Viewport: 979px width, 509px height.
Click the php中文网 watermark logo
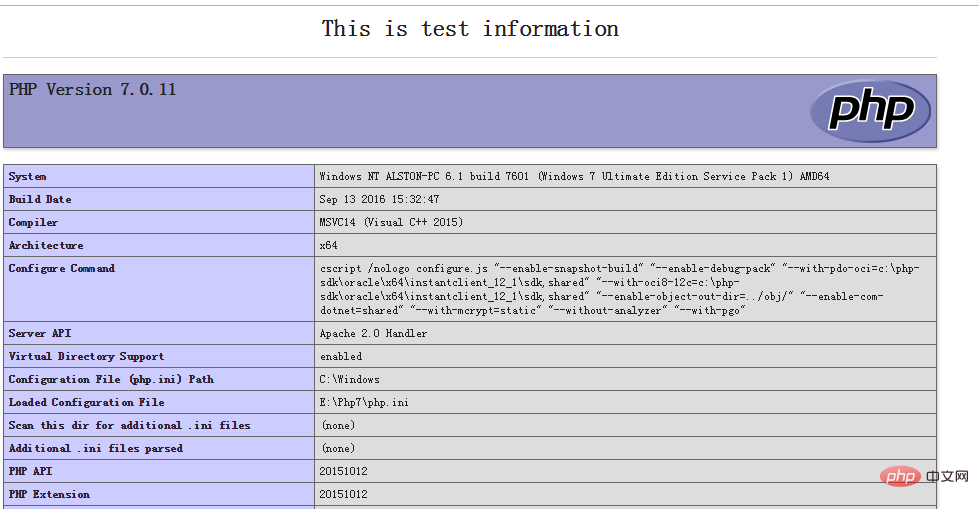pos(924,477)
